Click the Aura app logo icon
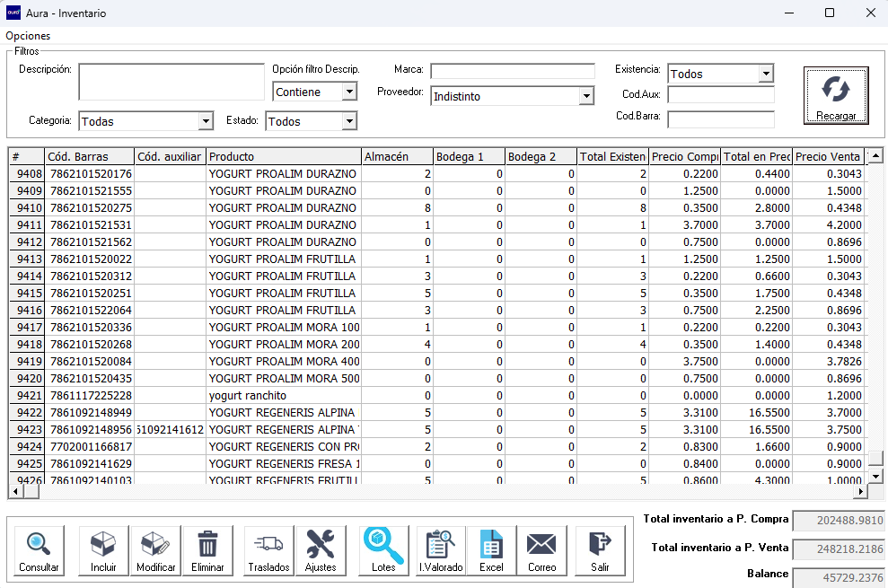This screenshot has height=588, width=888. point(13,13)
